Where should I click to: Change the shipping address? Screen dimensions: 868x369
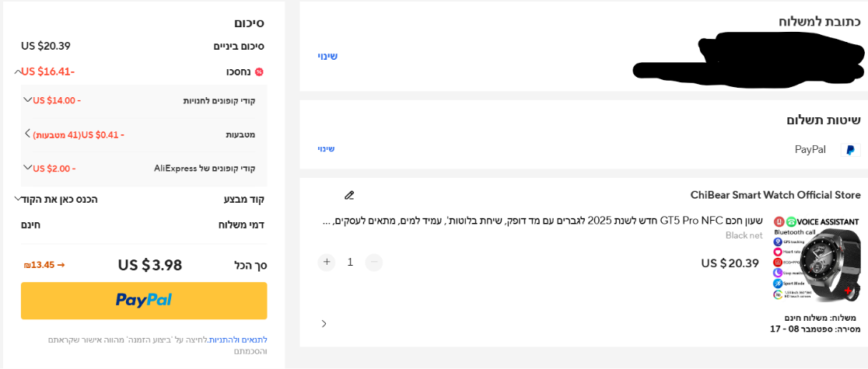point(327,56)
